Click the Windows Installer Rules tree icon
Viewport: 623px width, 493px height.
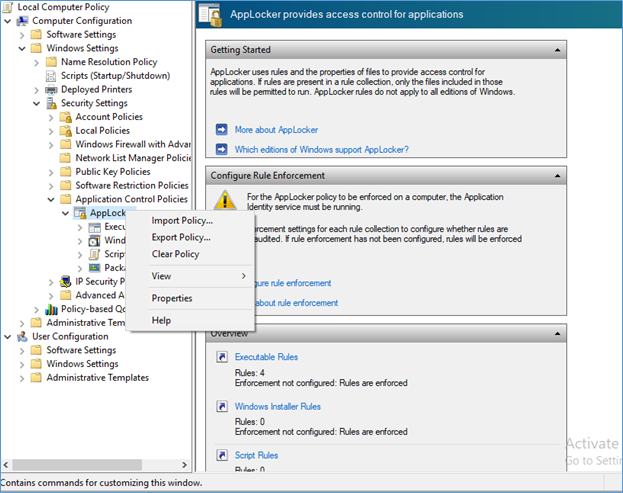coord(95,240)
